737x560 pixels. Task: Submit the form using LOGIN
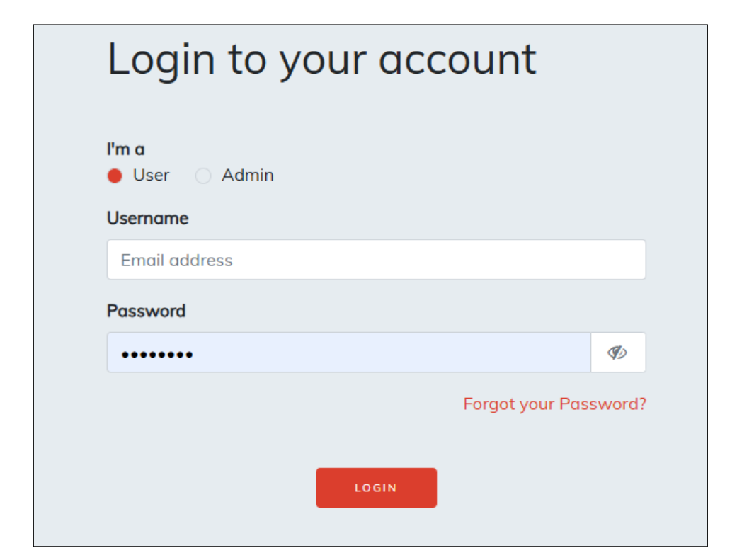(x=376, y=488)
